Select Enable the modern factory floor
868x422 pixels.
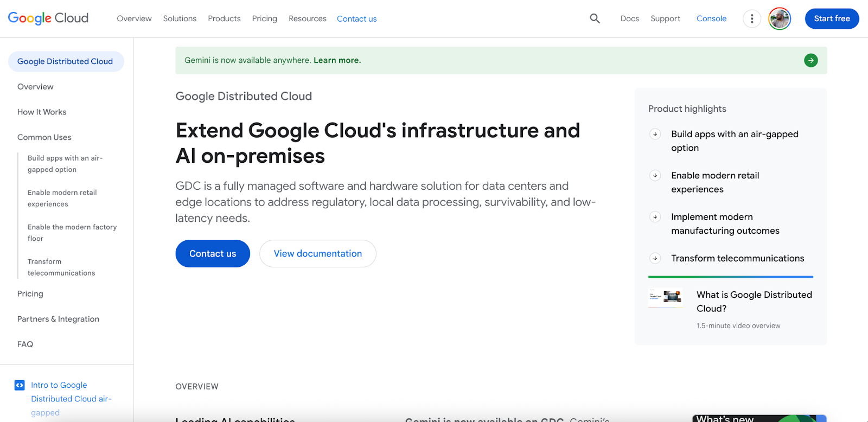pos(72,233)
